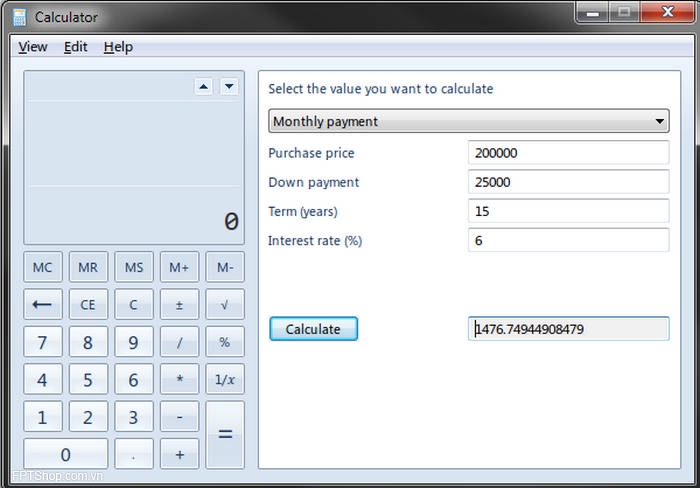
Task: Click the MR memory recall key
Action: pos(88,267)
